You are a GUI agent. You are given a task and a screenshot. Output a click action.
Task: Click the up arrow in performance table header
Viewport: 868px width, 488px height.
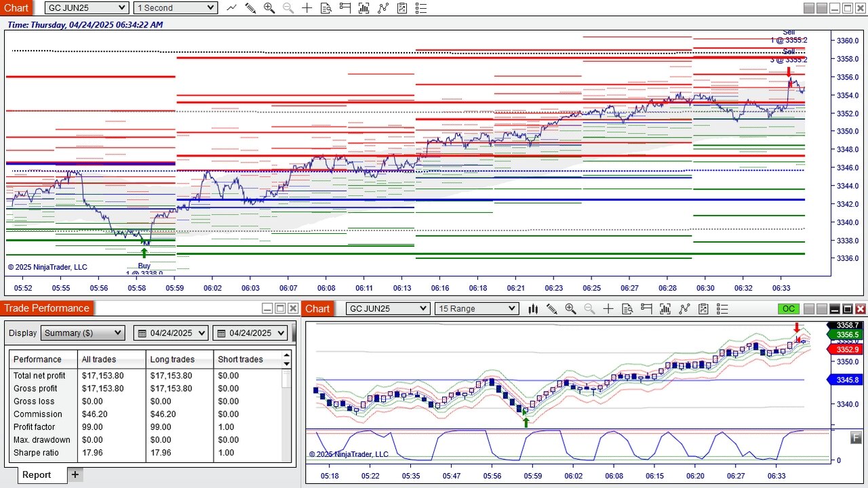click(x=287, y=354)
